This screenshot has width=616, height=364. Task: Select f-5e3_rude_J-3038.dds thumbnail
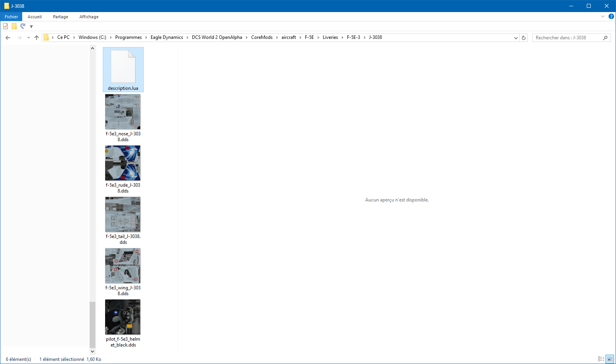coord(123,163)
